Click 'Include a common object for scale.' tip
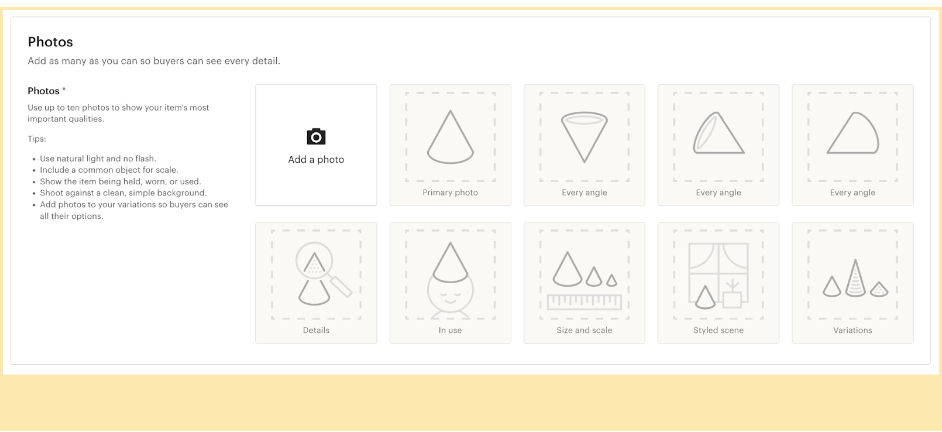Viewport: 942px width, 432px height. click(109, 170)
